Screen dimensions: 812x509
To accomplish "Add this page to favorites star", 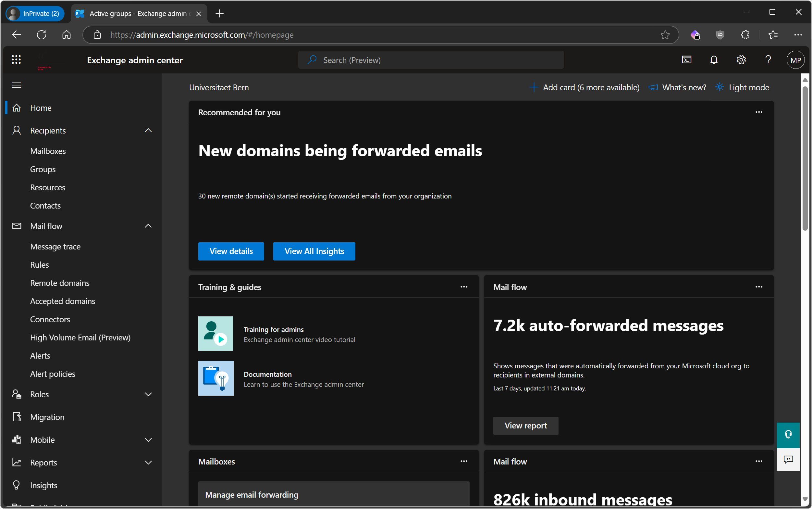I will coord(665,35).
